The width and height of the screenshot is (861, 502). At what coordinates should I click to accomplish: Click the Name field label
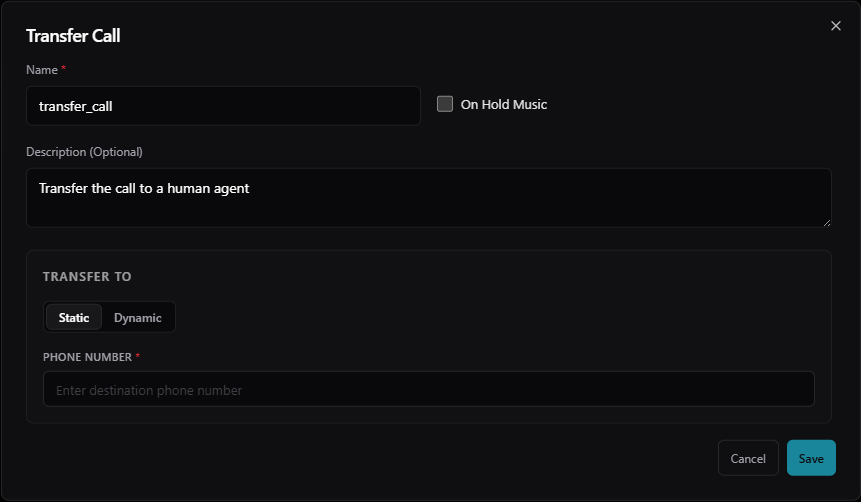click(42, 70)
